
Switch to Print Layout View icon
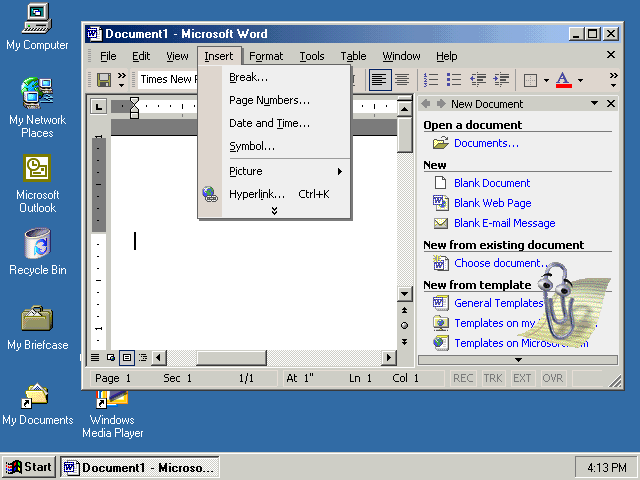pyautogui.click(x=127, y=358)
